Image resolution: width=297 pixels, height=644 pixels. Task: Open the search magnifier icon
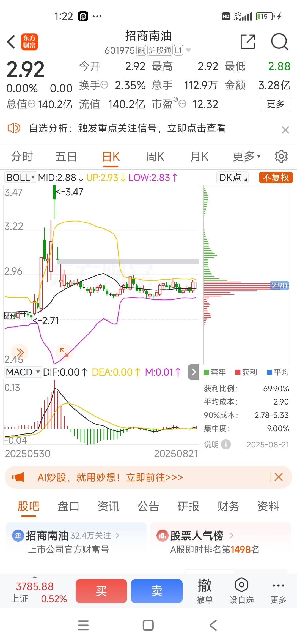click(x=279, y=42)
